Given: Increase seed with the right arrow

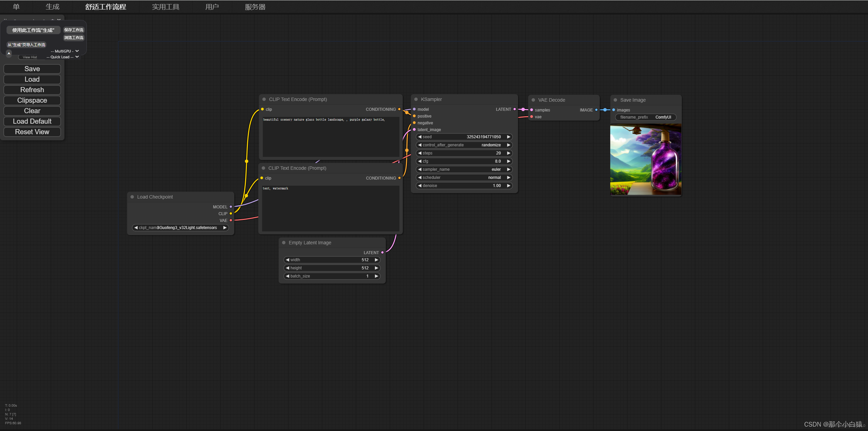Looking at the screenshot, I should 508,137.
